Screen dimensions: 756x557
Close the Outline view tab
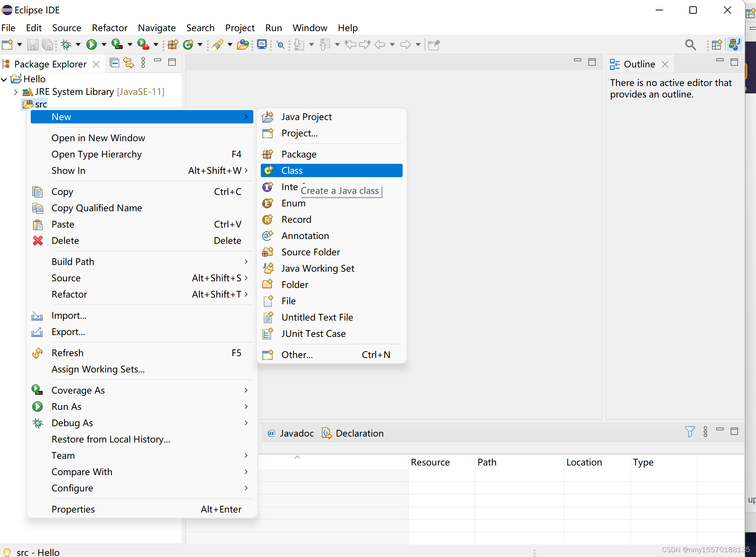point(665,64)
